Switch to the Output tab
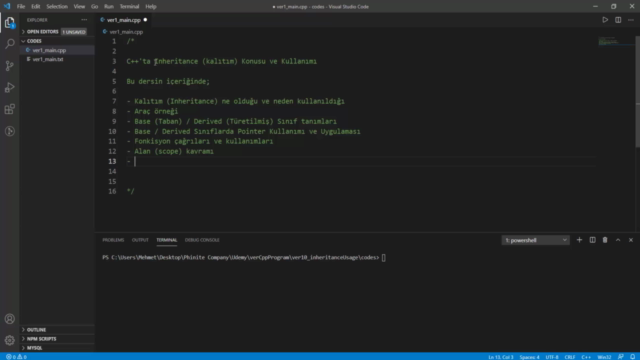Screen dimensions: 640x360 tap(140, 240)
